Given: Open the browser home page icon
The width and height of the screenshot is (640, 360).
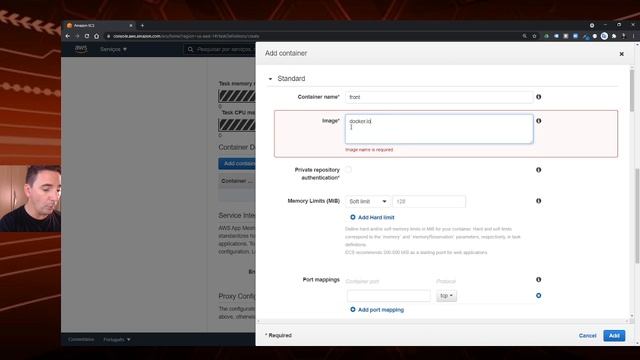Looking at the screenshot, I should [96, 36].
